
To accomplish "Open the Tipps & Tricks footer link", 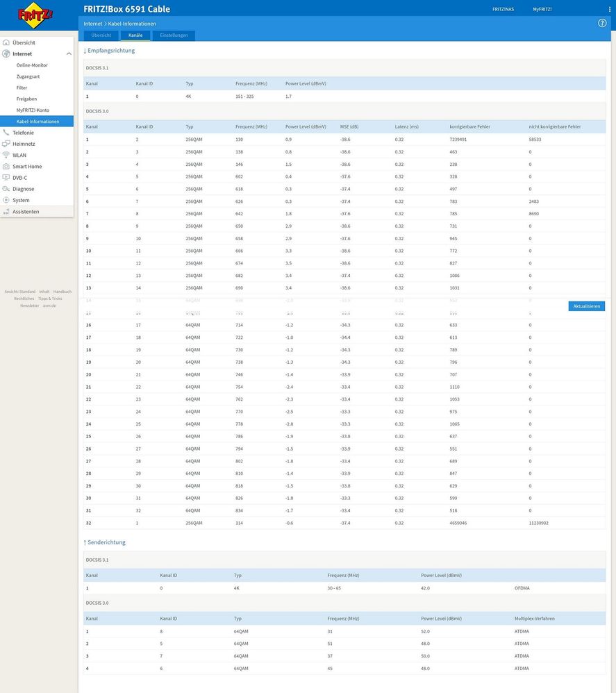I will point(50,299).
